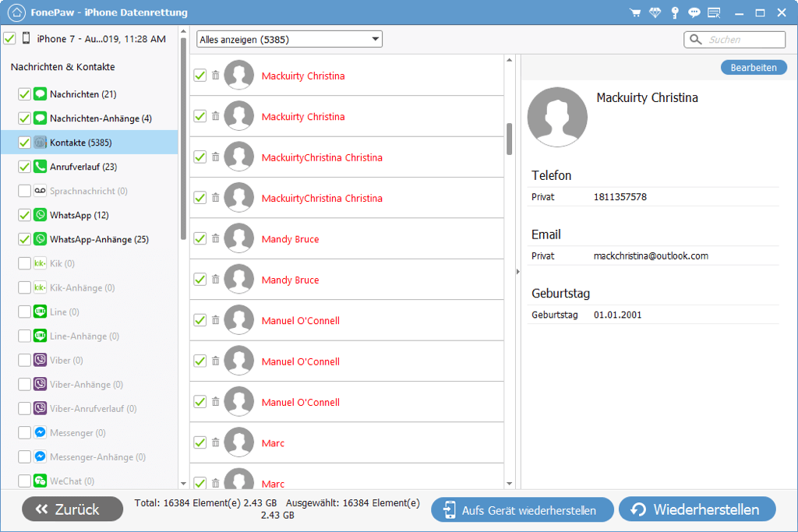
Task: Toggle the iPhone 7 device checkbox
Action: coord(9,38)
